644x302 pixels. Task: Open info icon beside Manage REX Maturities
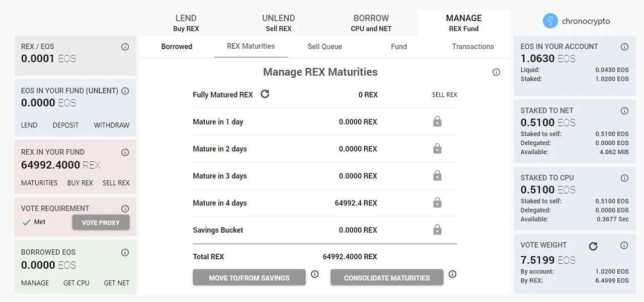496,72
